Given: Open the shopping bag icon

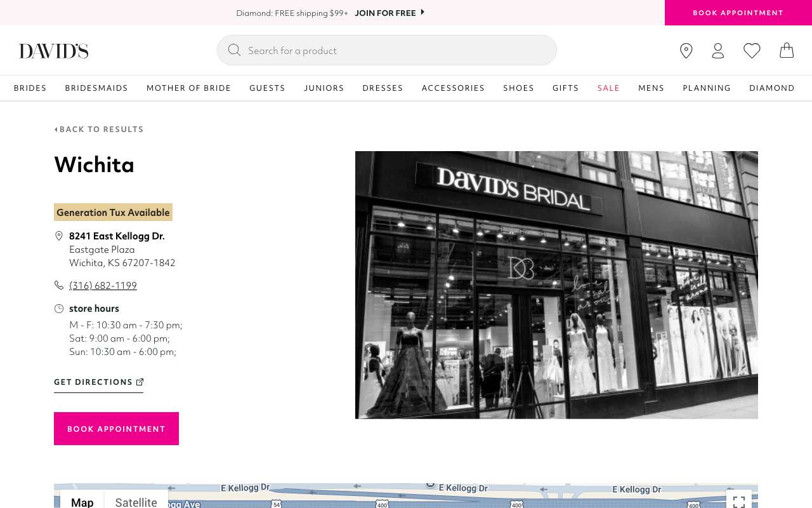Looking at the screenshot, I should (787, 50).
